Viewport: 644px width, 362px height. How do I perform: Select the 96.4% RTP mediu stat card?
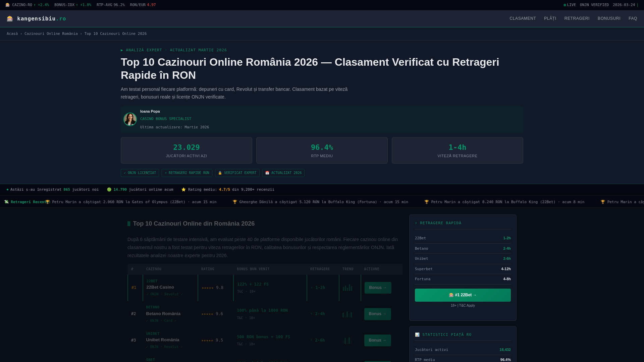(x=322, y=150)
